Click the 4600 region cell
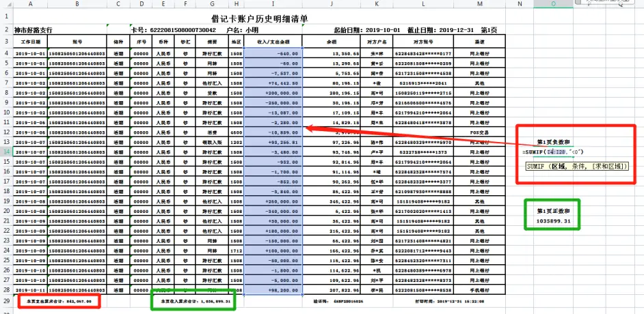Viewport: 644px width, 314px height. (x=236, y=132)
